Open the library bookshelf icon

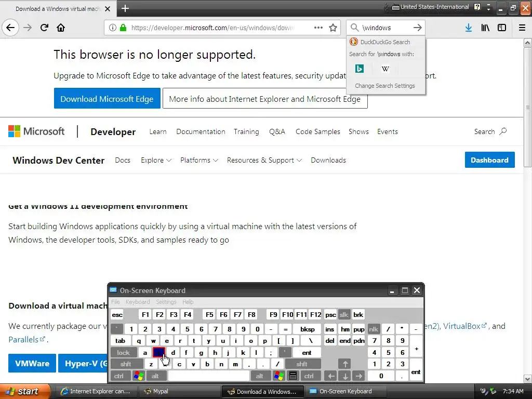click(x=485, y=28)
